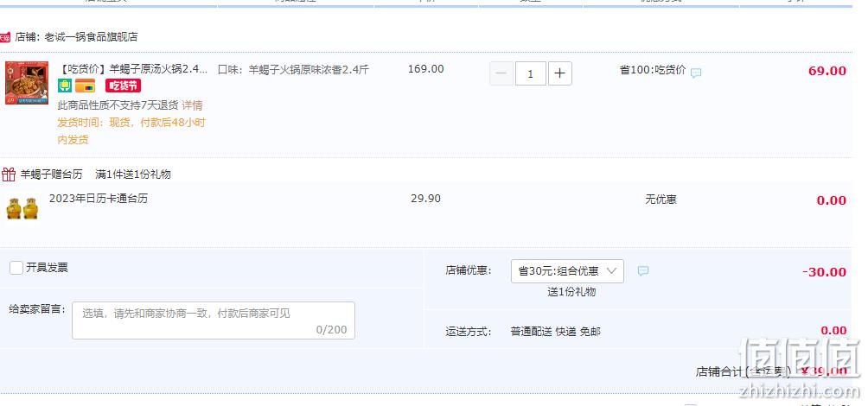
Task: Click the Tmall shop badge icon
Action: 5,38
